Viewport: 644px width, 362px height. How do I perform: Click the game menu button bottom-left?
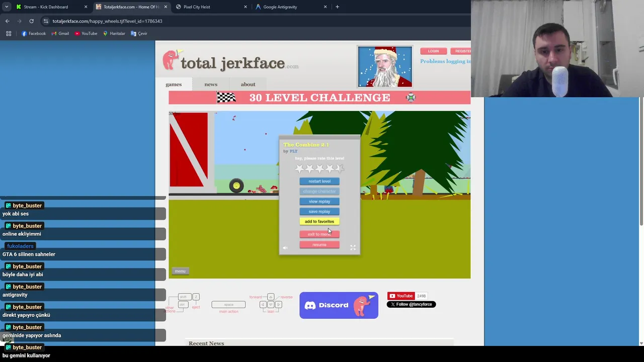180,271
